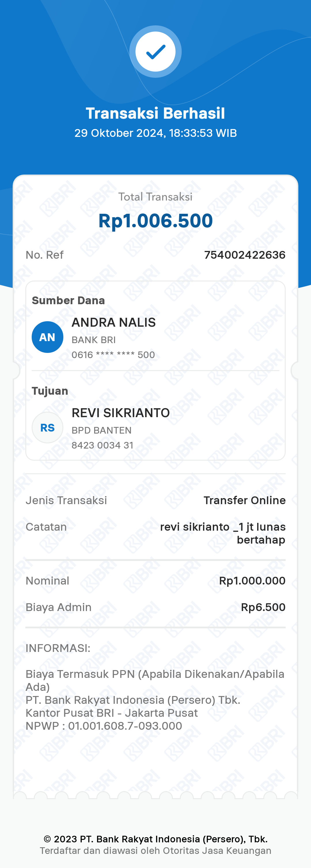Select recipient name REVI SIKRIANTO
This screenshot has height=868, width=311.
[121, 413]
